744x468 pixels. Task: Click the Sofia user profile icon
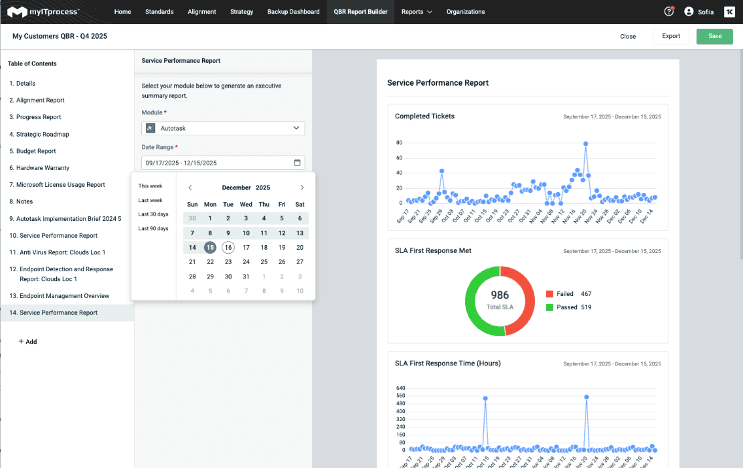(689, 12)
